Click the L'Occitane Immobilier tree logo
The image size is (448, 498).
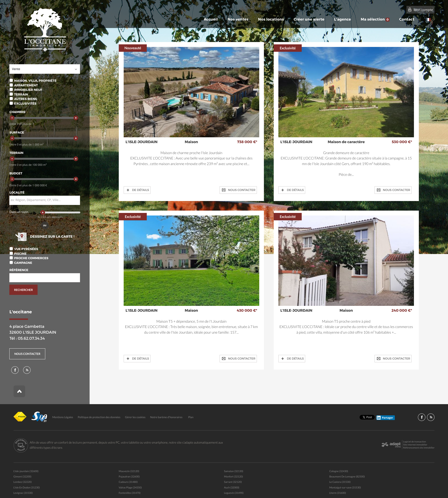point(45,30)
